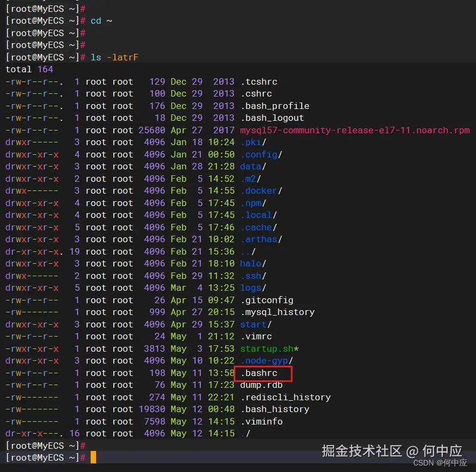This screenshot has width=476, height=472.
Task: Select the .ssh/ directory name
Action: [251, 276]
